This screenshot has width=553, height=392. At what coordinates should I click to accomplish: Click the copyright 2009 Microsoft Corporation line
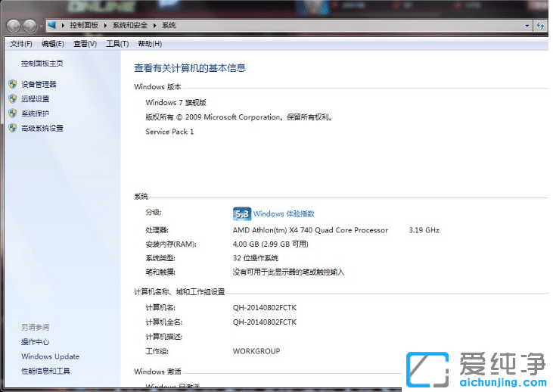point(239,117)
